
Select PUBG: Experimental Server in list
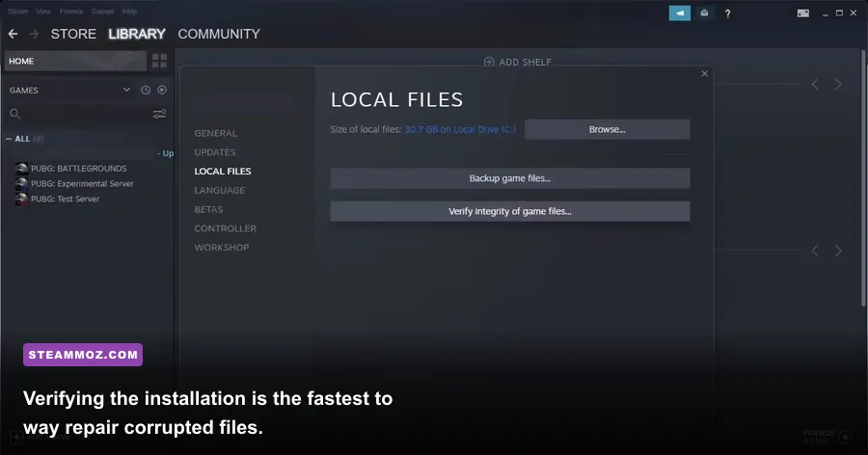[82, 184]
